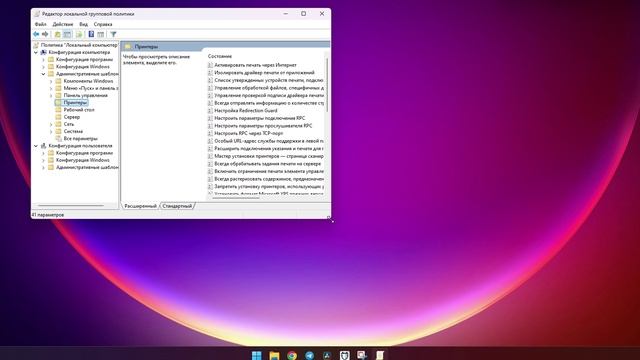Expand the Панель управления node
Viewport: 640px width, 360px height.
51,96
